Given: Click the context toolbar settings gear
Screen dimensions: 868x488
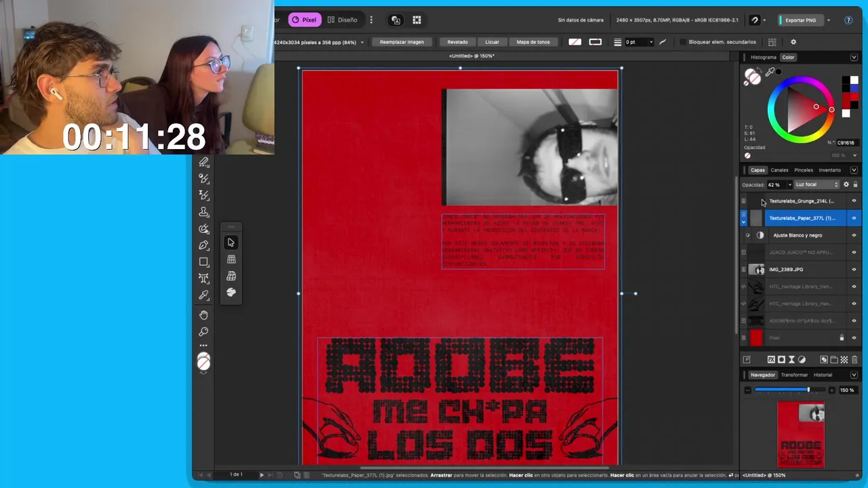Looking at the screenshot, I should coord(793,42).
